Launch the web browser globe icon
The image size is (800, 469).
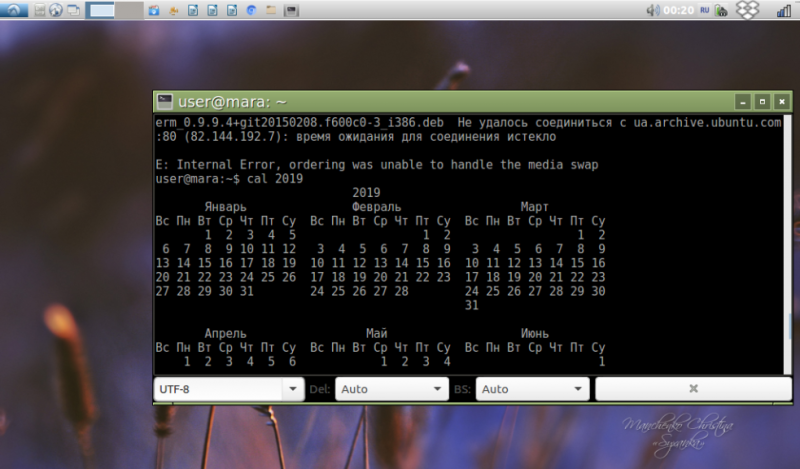56,10
